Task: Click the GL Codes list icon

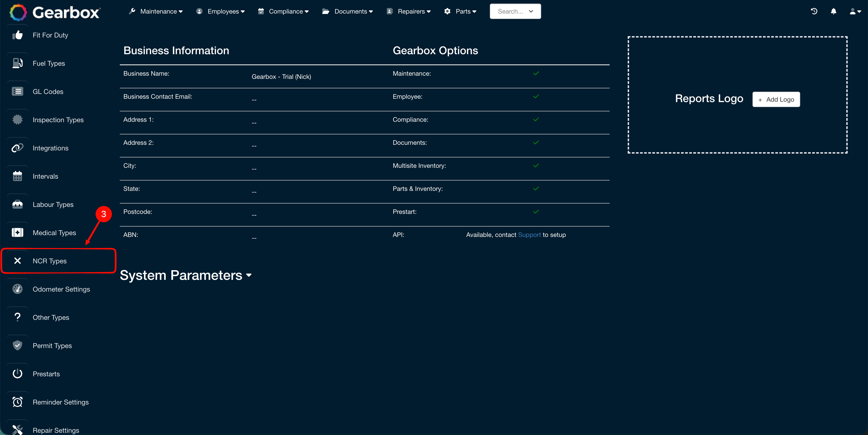Action: pyautogui.click(x=18, y=91)
